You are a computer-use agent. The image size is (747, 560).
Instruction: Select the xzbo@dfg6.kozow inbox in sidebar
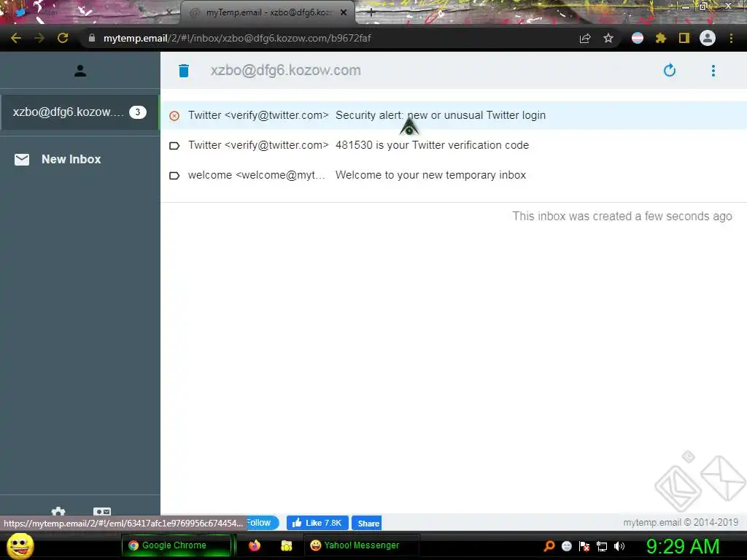point(80,112)
